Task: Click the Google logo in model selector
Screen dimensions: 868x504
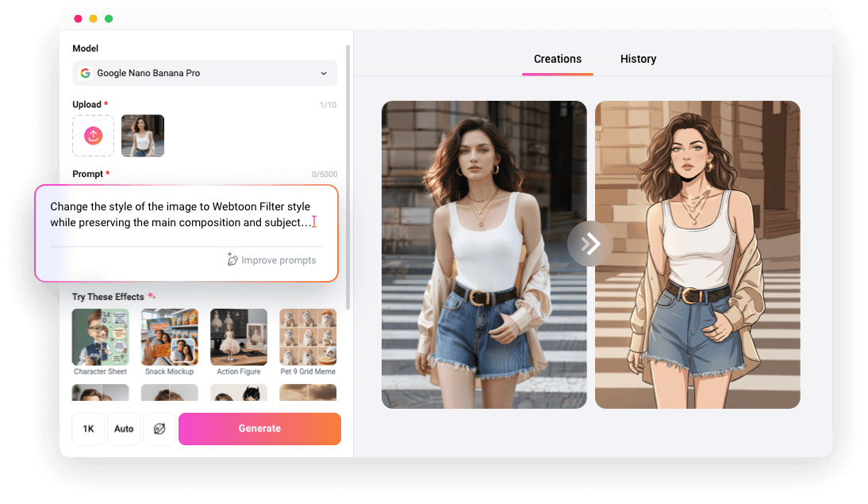Action: coord(85,73)
